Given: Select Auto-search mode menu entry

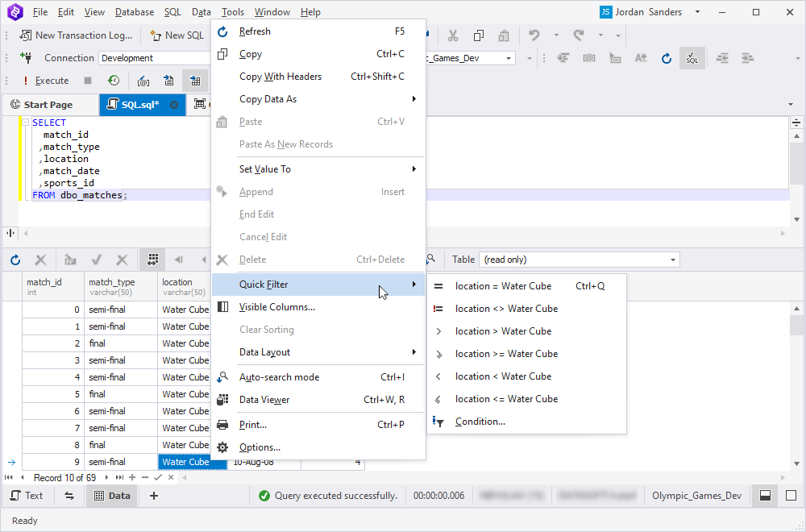Looking at the screenshot, I should [318, 376].
